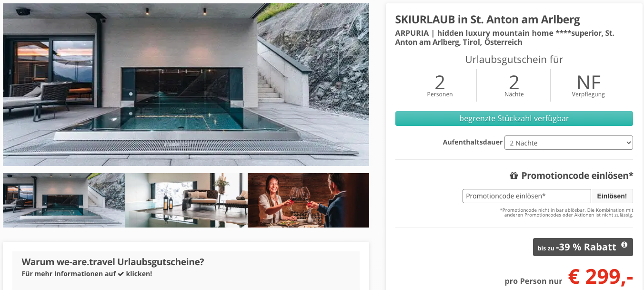The height and width of the screenshot is (290, 644).
Task: Click the ARPURIA hidden luxury mountain home text
Action: (x=504, y=38)
